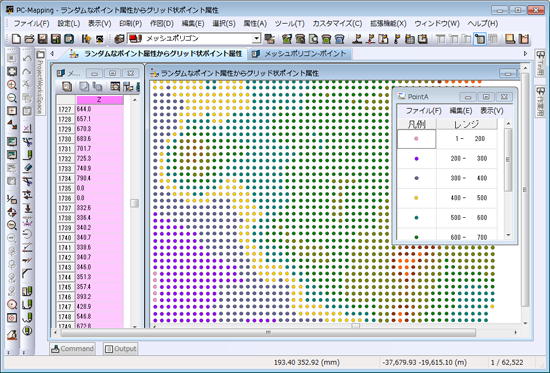
Task: Toggle the Output pane at the bottom
Action: tap(121, 349)
